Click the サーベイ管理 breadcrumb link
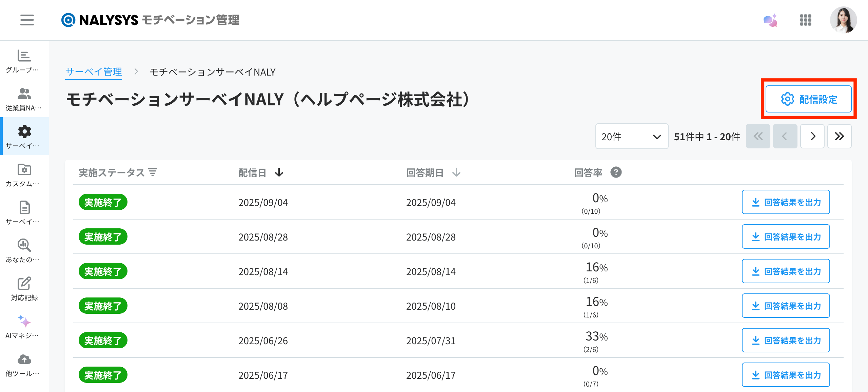This screenshot has width=868, height=392. [94, 72]
